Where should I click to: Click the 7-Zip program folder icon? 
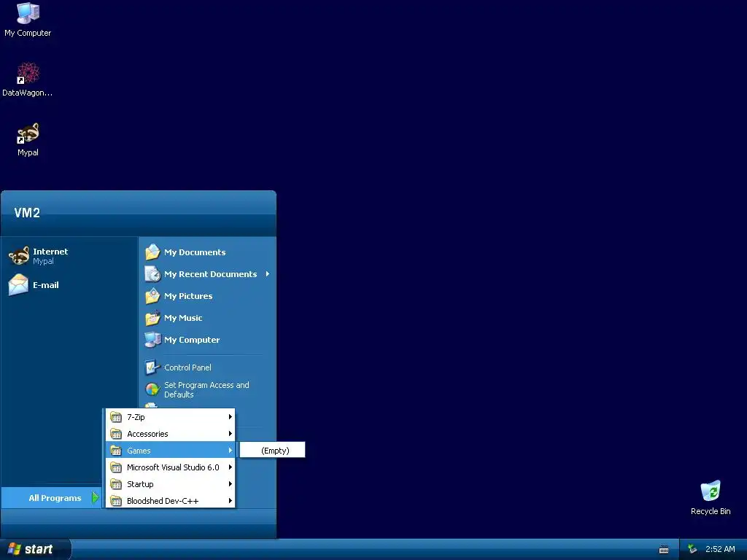pyautogui.click(x=116, y=417)
